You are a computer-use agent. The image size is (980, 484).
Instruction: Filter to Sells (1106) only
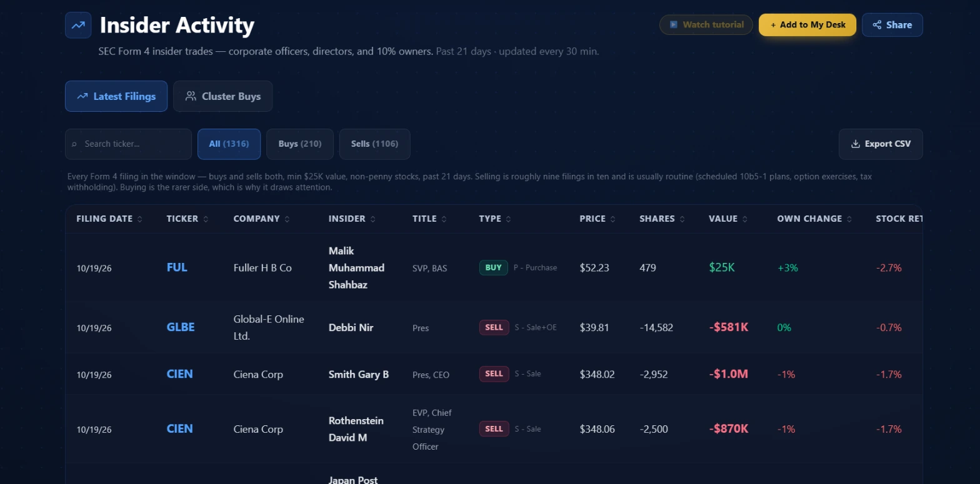[x=374, y=144]
